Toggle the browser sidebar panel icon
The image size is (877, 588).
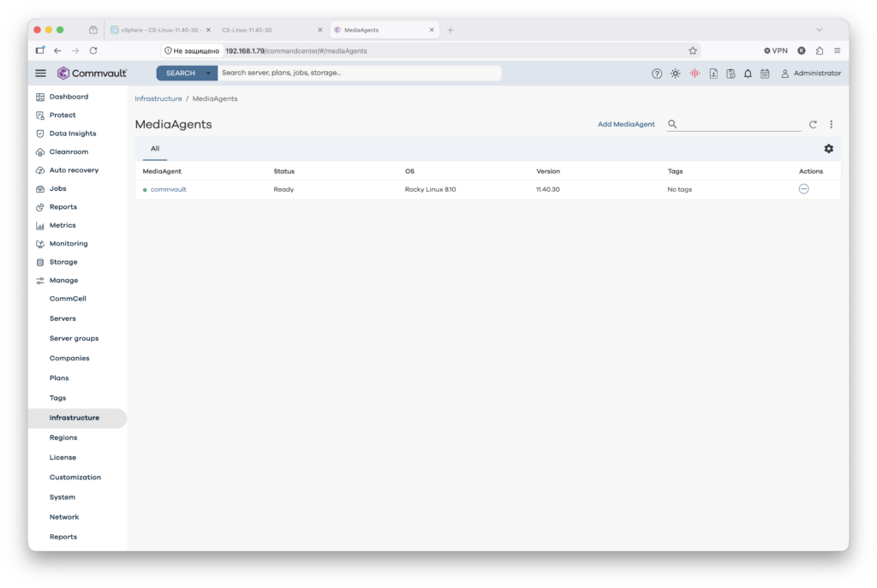click(x=40, y=50)
